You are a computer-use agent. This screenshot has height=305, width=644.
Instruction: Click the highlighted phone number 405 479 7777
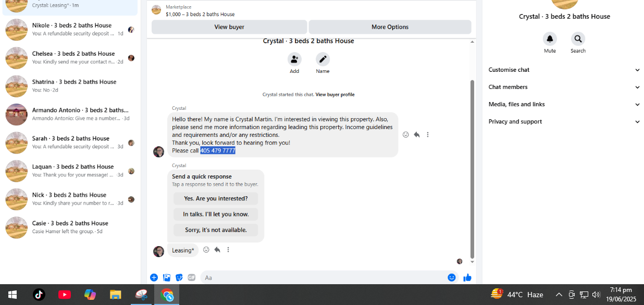pyautogui.click(x=218, y=150)
